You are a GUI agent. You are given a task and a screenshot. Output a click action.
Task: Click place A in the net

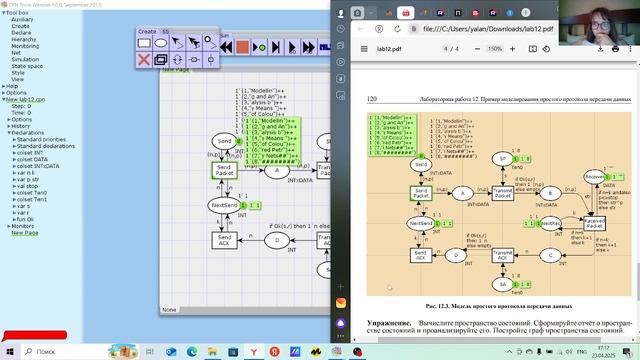point(277,170)
